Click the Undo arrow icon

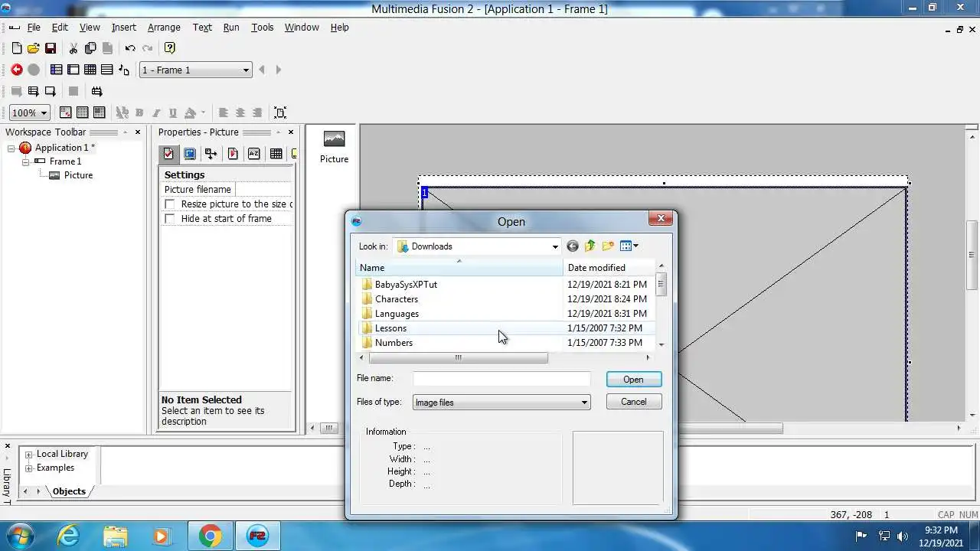tap(130, 48)
